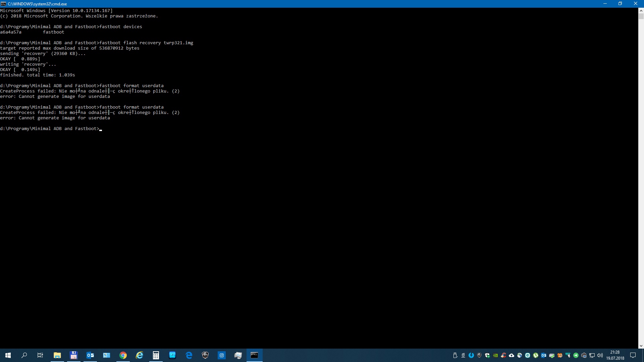Open volume control speaker icon

coord(600,355)
